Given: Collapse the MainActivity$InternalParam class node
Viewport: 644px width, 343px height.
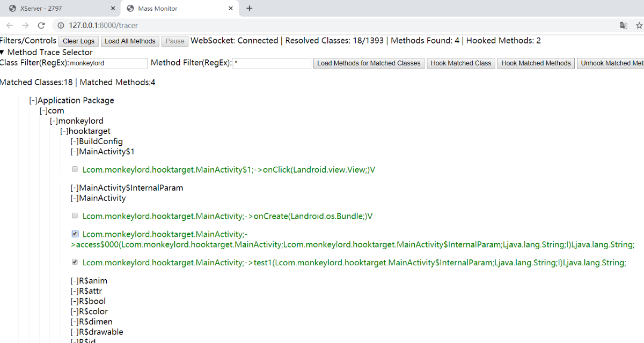Looking at the screenshot, I should 75,188.
